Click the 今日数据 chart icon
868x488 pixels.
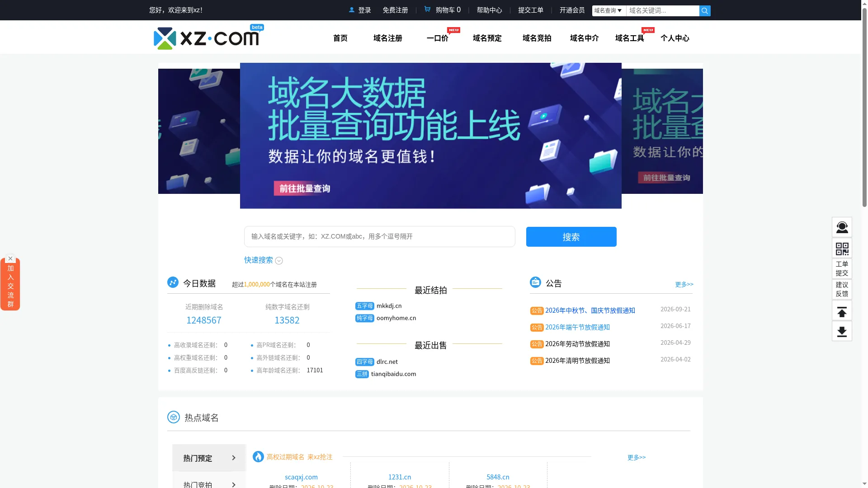(x=173, y=282)
